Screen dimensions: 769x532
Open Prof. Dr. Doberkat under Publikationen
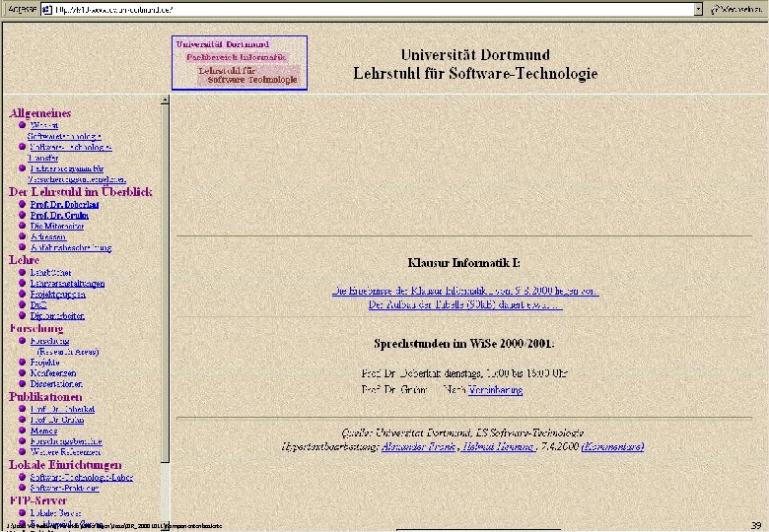pyautogui.click(x=62, y=409)
